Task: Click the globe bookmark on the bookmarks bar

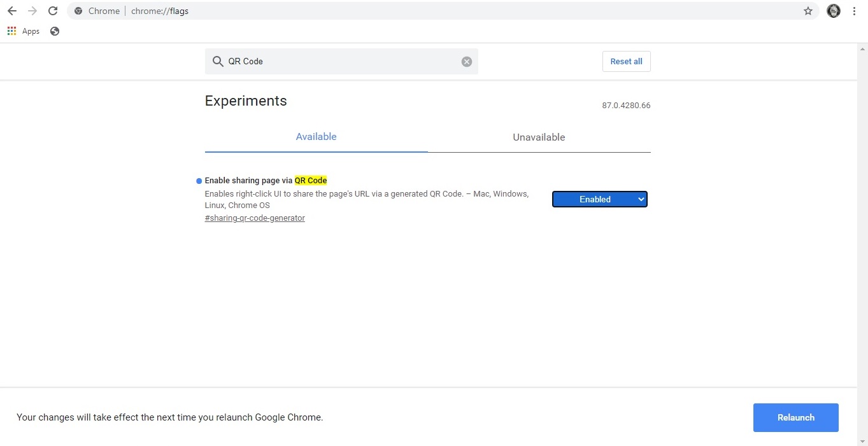Action: pyautogui.click(x=55, y=31)
